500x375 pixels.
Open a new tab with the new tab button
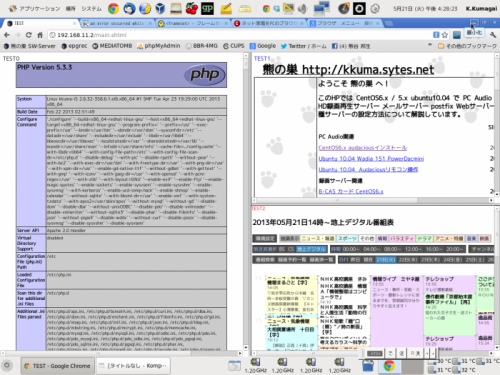point(388,23)
